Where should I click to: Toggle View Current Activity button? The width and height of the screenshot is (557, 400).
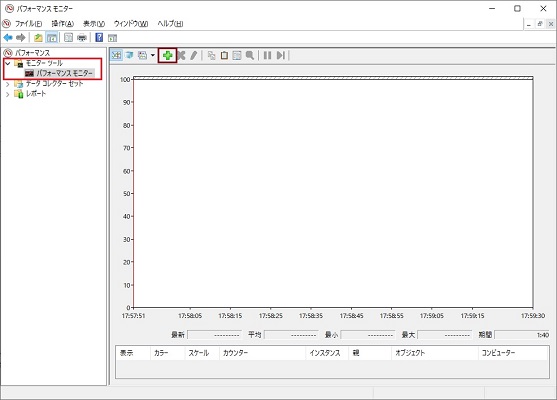pos(116,55)
